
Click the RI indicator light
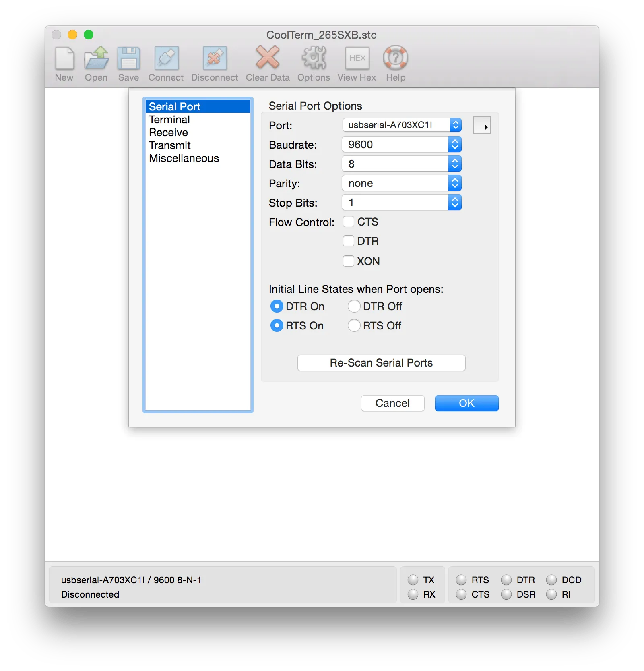point(551,594)
